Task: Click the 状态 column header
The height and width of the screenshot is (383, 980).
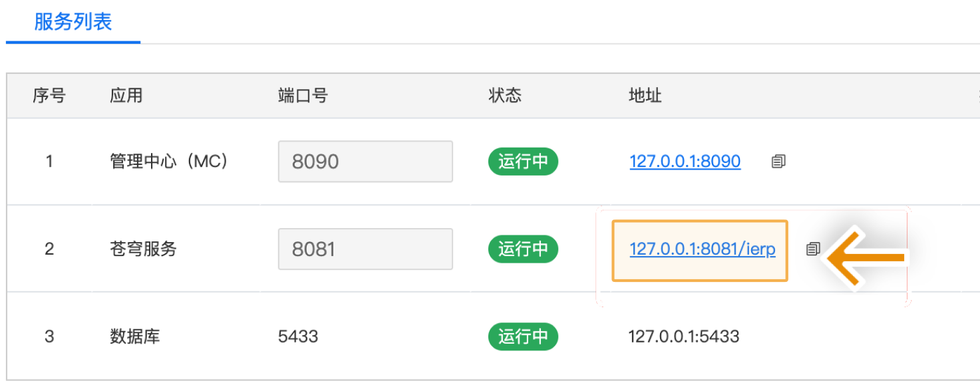Action: [505, 96]
